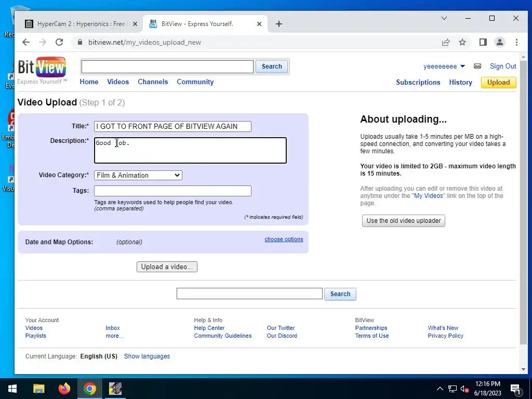Click the Chrome taskbar icon
Viewport: 532px width, 399px height.
(x=89, y=389)
